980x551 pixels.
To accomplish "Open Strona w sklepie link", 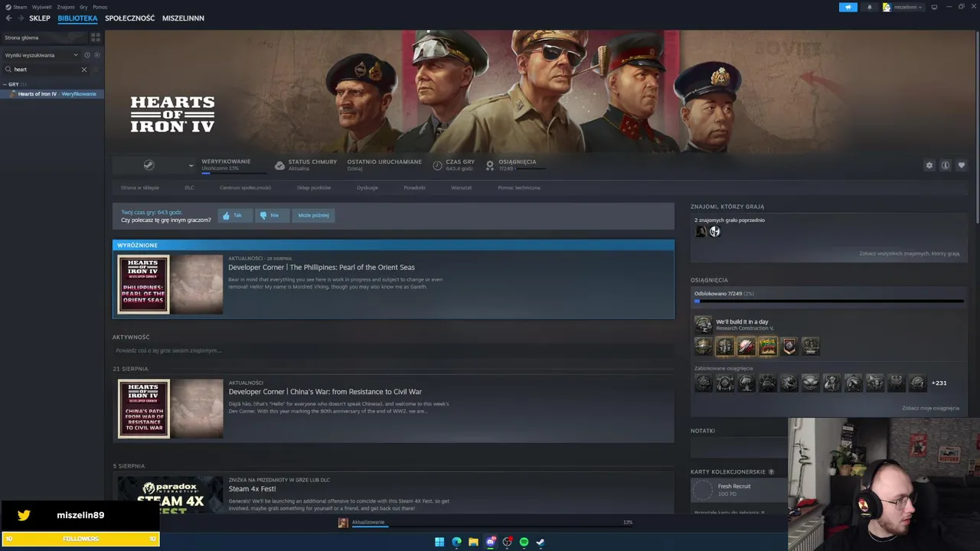I will (140, 187).
